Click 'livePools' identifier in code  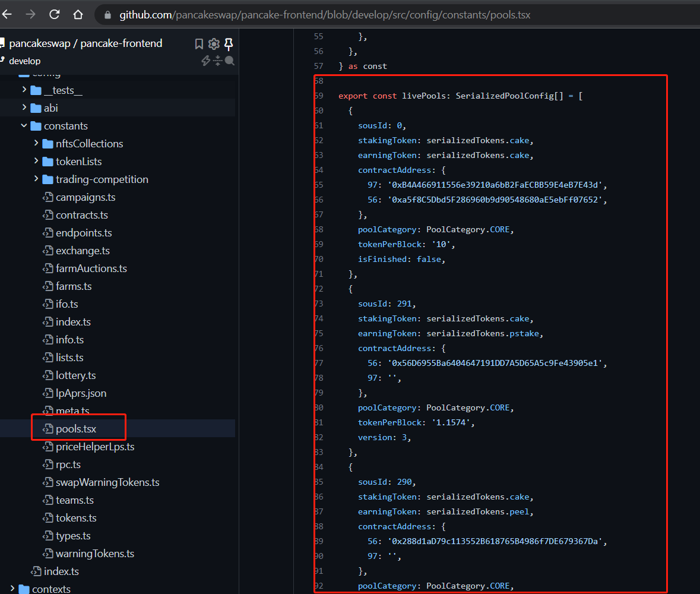(x=424, y=96)
